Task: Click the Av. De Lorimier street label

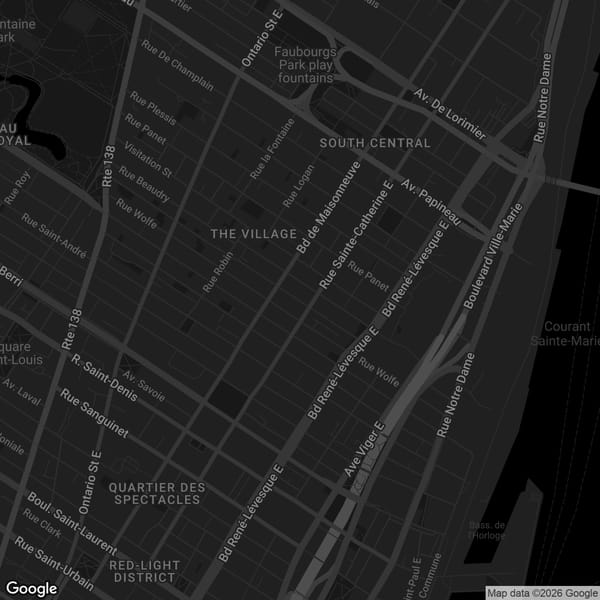Action: coord(450,115)
